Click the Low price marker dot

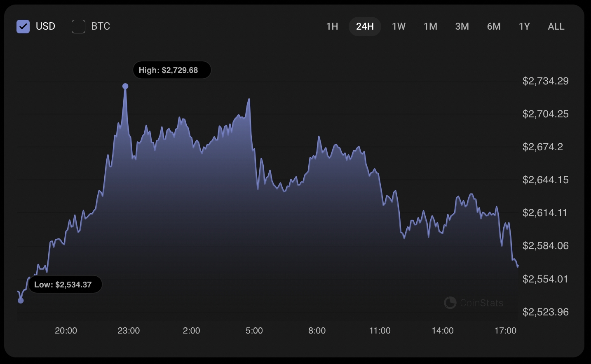coord(21,301)
